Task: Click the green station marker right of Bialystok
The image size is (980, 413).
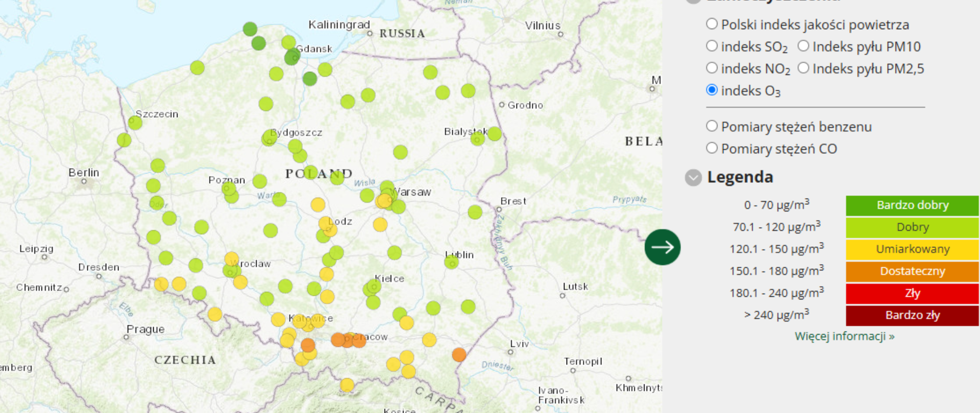Action: pos(494,134)
